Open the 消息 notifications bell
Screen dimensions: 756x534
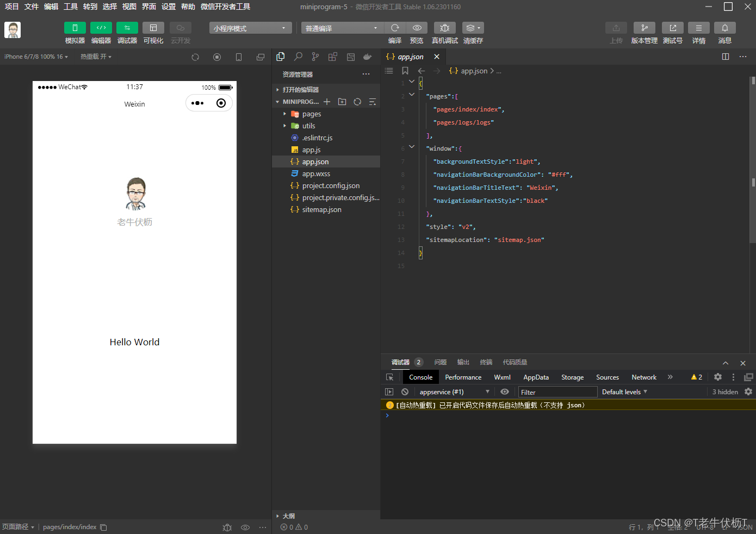coord(725,28)
